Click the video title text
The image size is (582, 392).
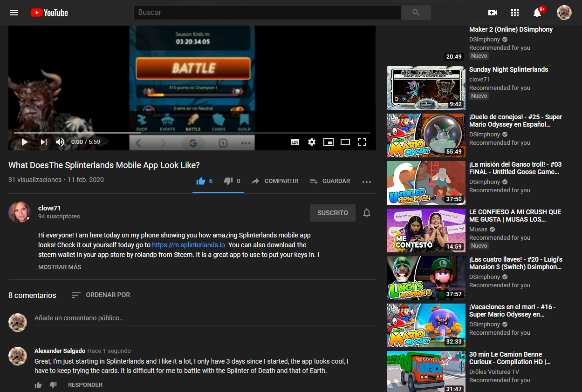(x=104, y=165)
